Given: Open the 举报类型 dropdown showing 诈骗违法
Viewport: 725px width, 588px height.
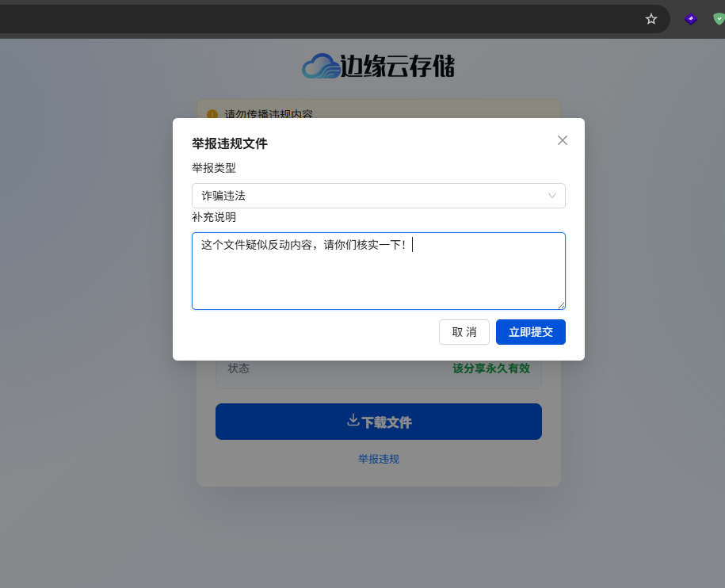Looking at the screenshot, I should 379,196.
